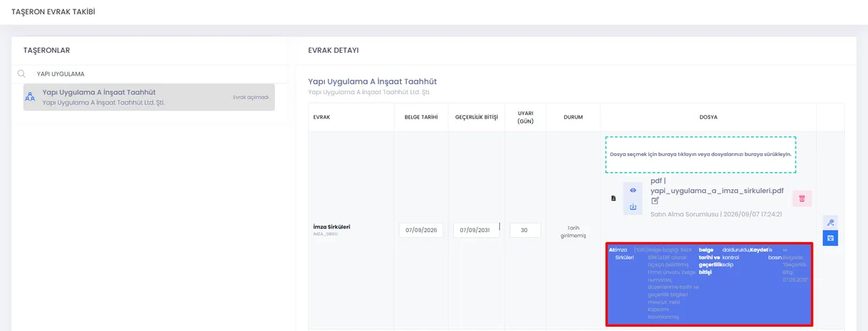Delete the uploaded PDF with the trash icon
The image size is (868, 331).
(x=802, y=199)
